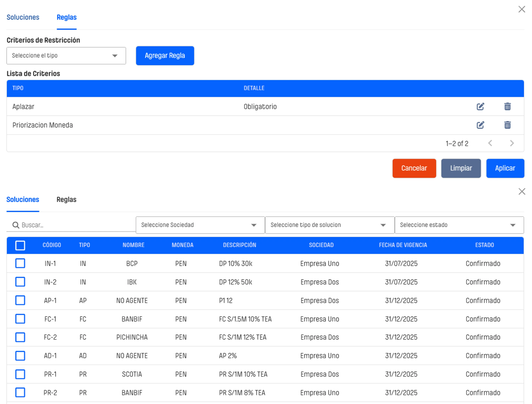Tick the FC-2 PICHINCHA checkbox
The height and width of the screenshot is (404, 532).
20,337
